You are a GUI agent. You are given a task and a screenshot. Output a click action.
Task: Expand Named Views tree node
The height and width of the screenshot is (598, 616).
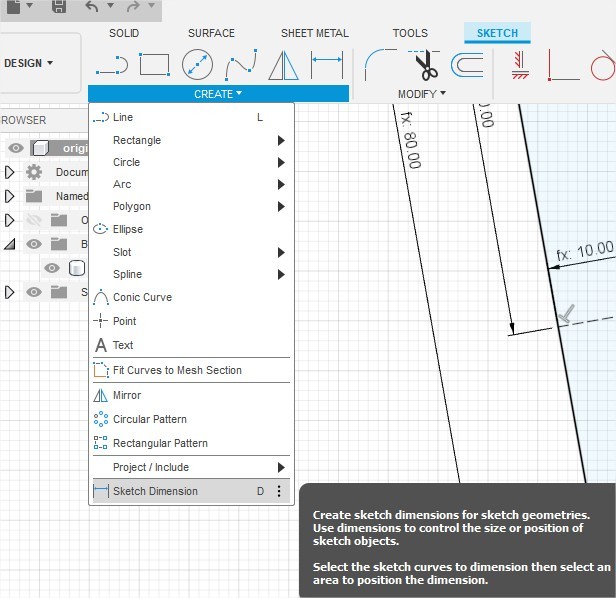tap(9, 196)
